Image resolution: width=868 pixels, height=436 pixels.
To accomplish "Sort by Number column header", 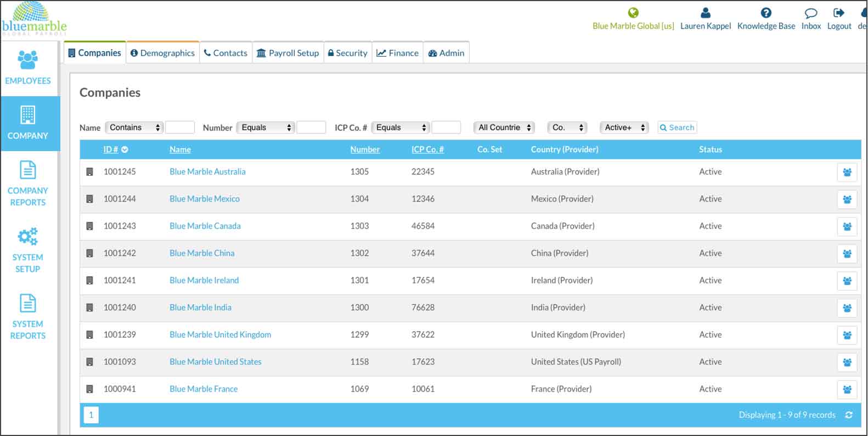I will pyautogui.click(x=365, y=149).
